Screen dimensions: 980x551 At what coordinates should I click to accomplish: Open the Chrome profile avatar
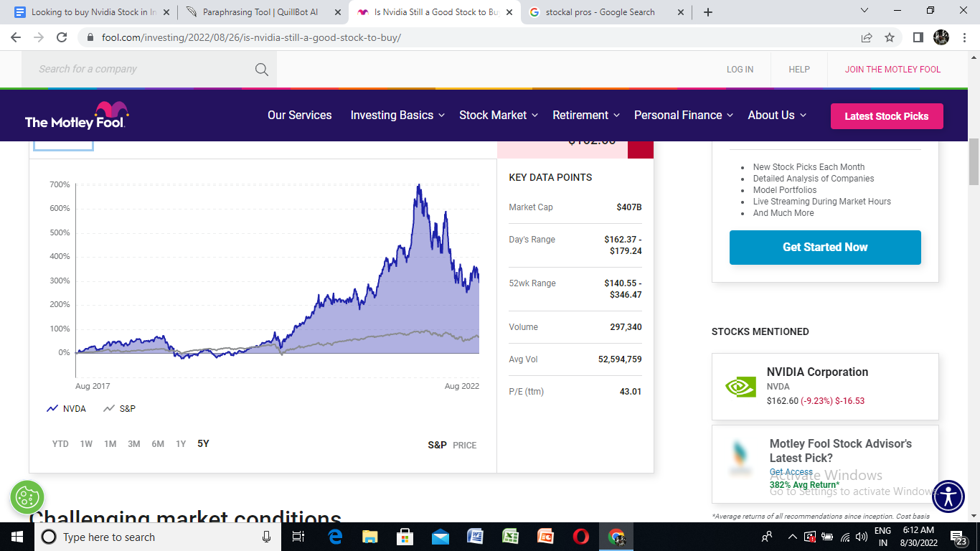click(941, 37)
